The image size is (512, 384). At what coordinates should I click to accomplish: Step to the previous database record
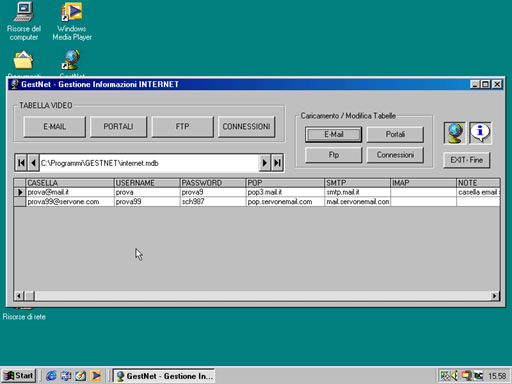tap(33, 163)
